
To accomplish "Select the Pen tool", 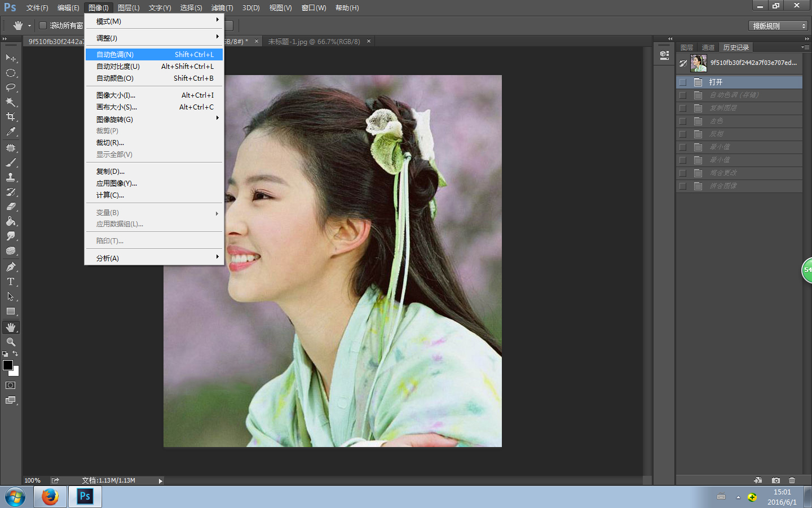I will pos(11,267).
